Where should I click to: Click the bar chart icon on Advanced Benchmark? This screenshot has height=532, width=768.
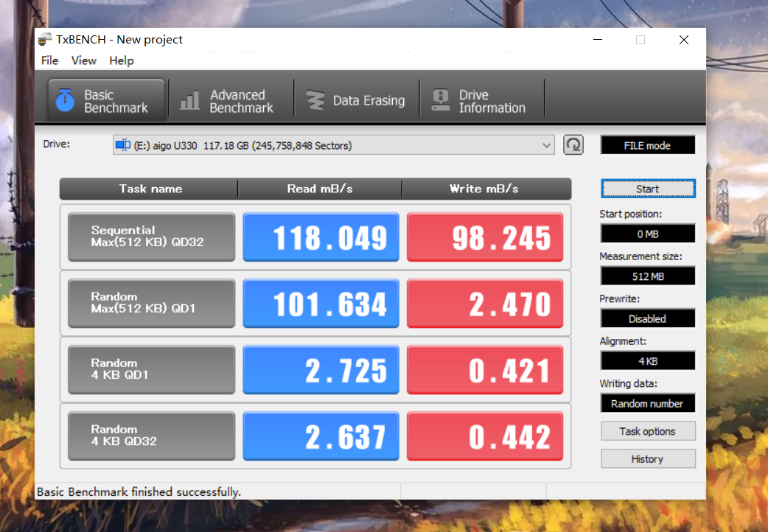[189, 100]
